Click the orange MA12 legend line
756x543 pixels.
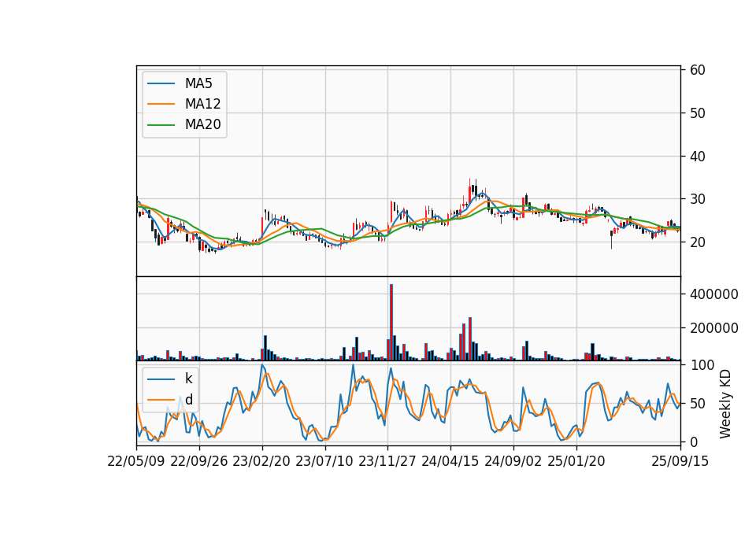coord(161,104)
